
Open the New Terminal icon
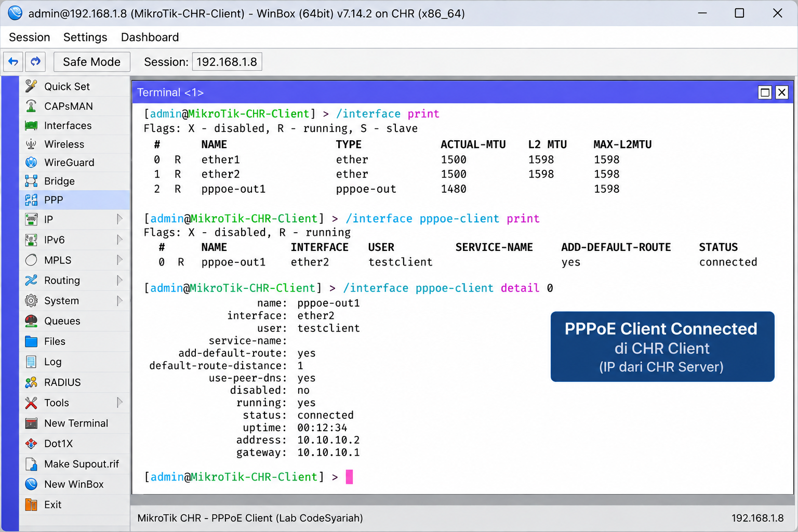click(31, 423)
